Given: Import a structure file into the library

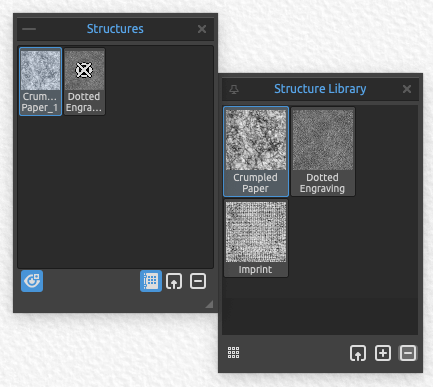Looking at the screenshot, I should coord(358,353).
